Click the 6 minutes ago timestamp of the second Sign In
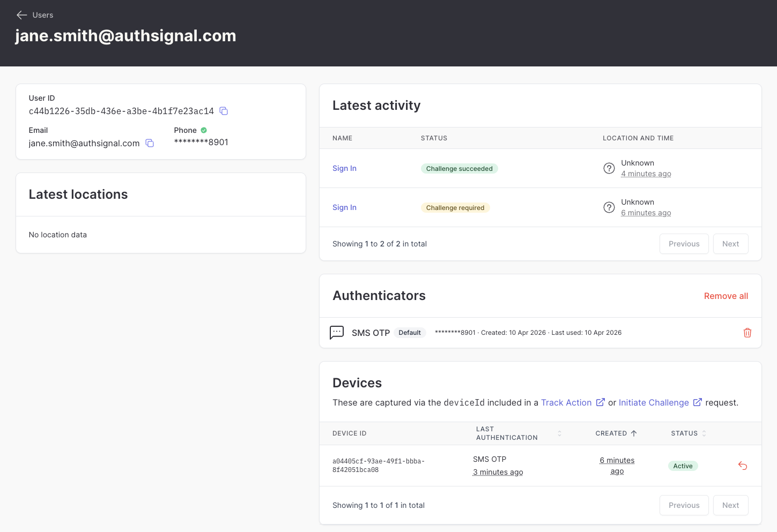 (646, 213)
